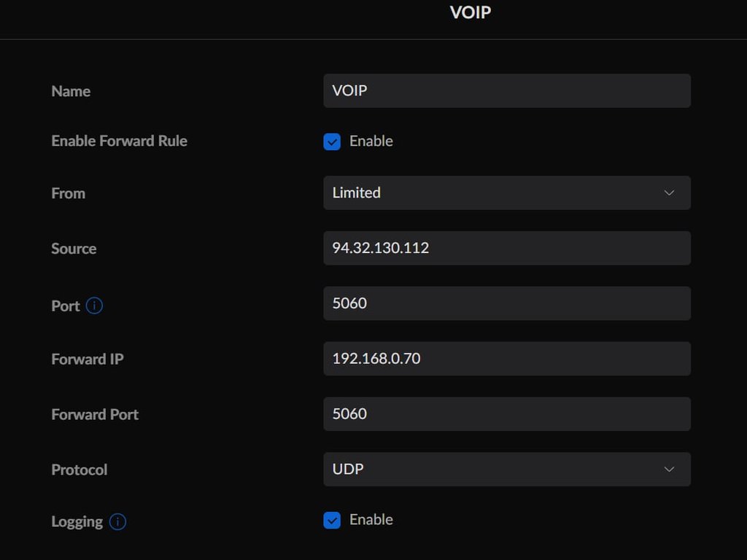This screenshot has height=560, width=747.
Task: Click the Forward IP field with 192.168.0.70
Action: tap(506, 359)
